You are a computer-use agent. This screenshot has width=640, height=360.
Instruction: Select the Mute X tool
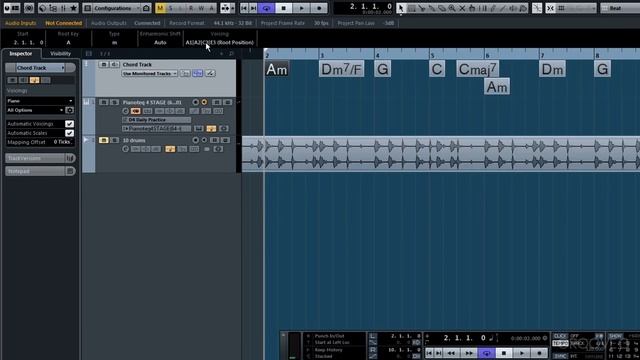click(462, 8)
